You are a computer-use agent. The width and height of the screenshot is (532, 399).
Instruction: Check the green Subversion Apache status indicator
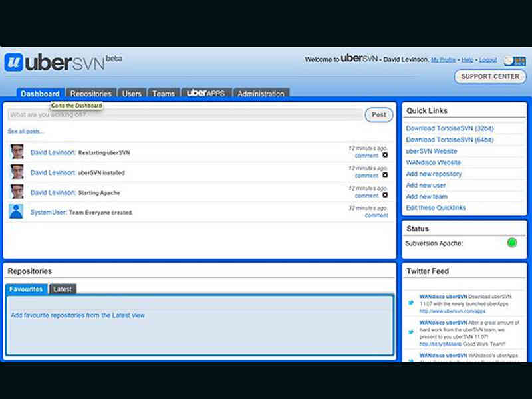point(512,243)
